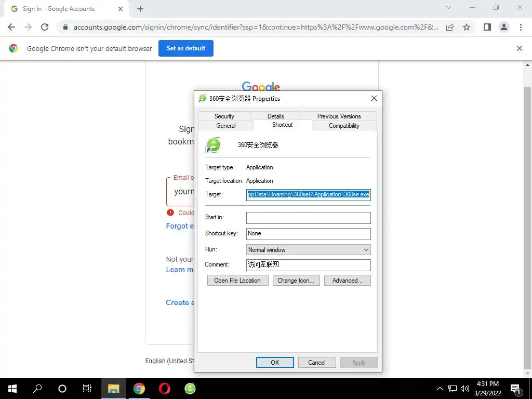Click the Comment field
Screen dimensions: 532x399
(309, 265)
